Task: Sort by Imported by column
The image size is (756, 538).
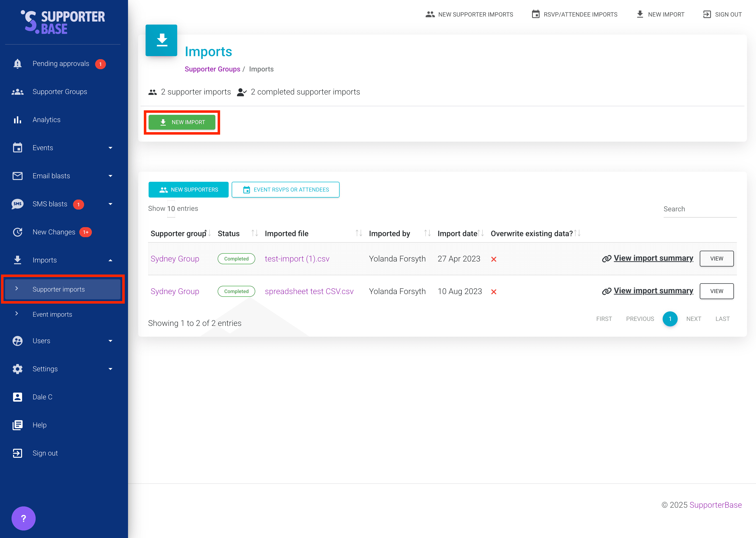Action: [x=427, y=234]
